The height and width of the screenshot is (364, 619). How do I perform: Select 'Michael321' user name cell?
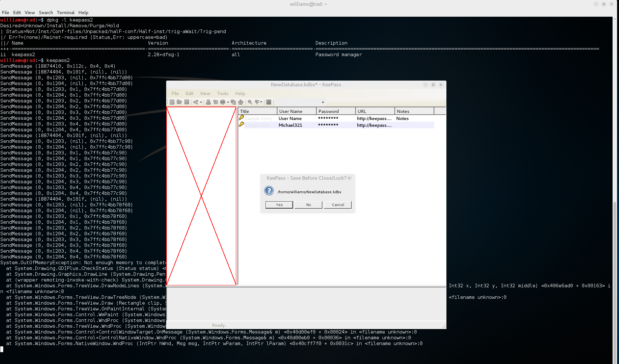tap(290, 125)
